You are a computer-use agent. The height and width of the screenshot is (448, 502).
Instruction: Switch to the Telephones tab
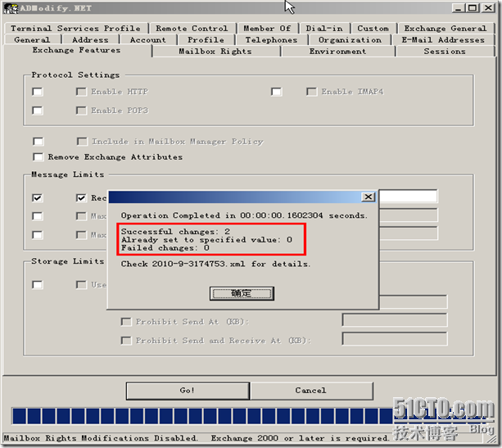point(272,40)
